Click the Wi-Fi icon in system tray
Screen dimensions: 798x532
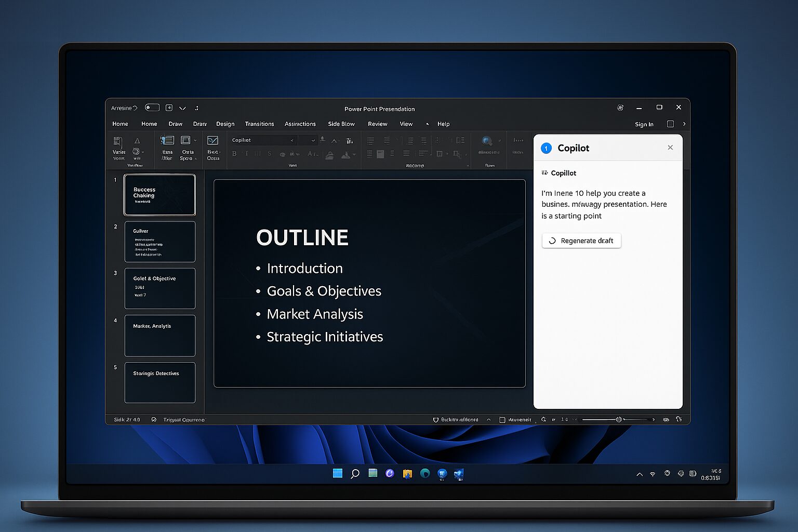tap(653, 474)
